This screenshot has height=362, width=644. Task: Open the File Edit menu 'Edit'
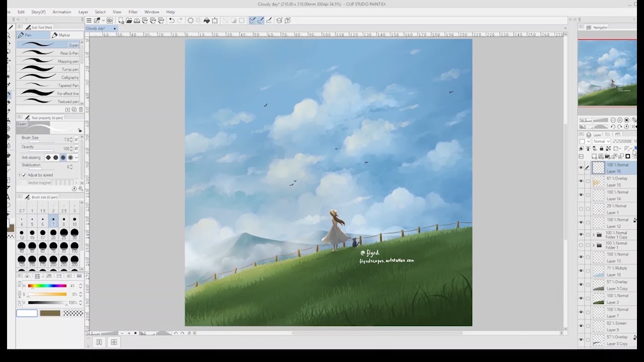click(21, 12)
